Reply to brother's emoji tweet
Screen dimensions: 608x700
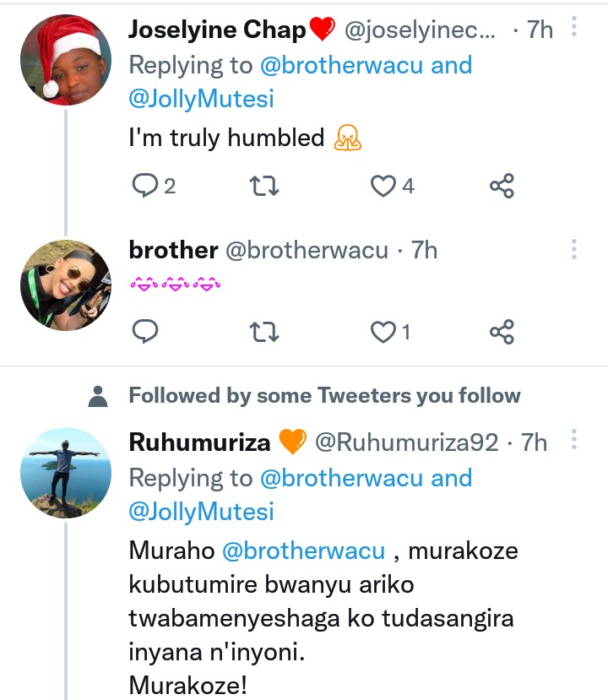[146, 332]
